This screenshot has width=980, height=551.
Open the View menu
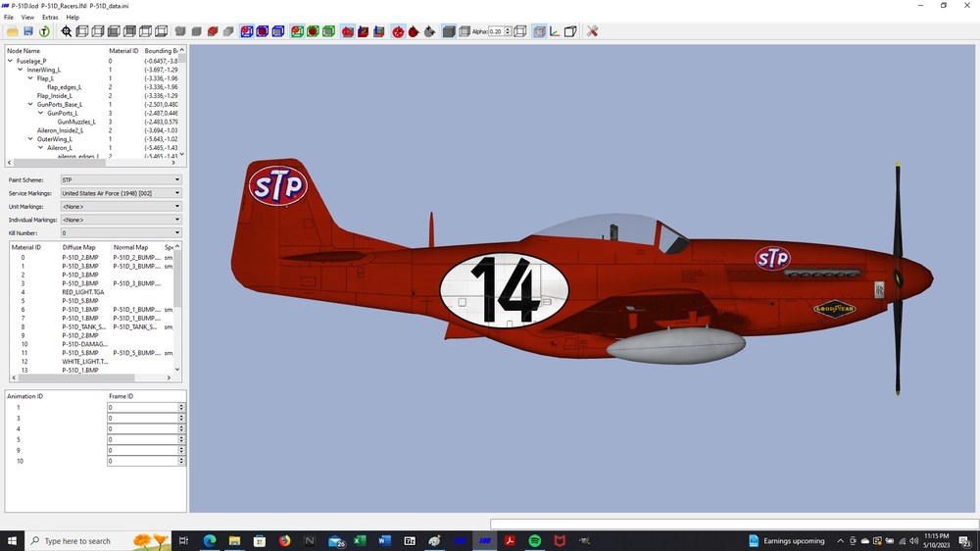coord(27,18)
